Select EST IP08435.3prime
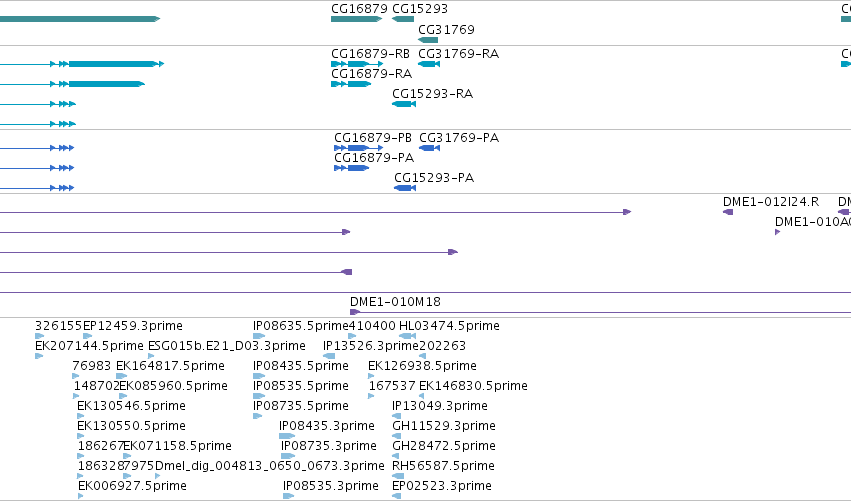The image size is (851, 501). click(x=287, y=436)
